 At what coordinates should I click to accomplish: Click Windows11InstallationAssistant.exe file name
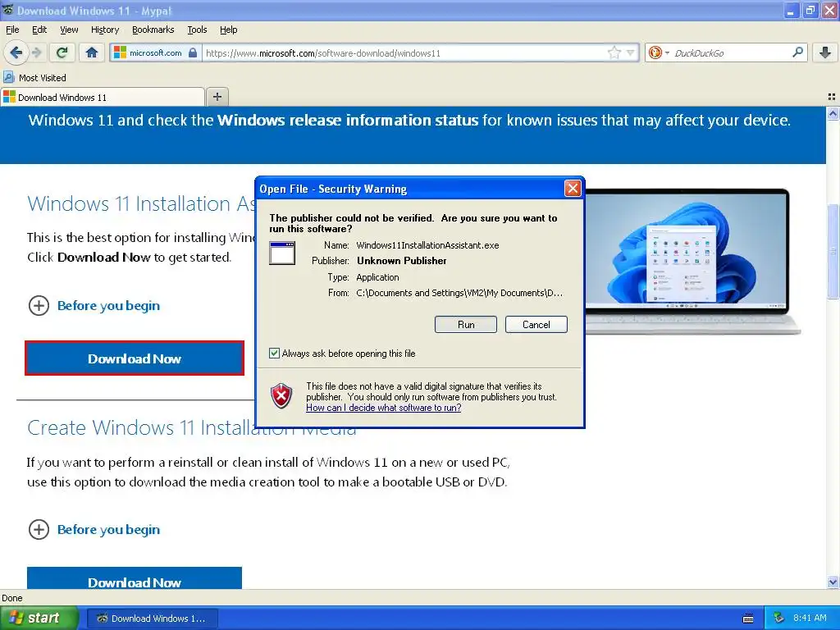(427, 245)
